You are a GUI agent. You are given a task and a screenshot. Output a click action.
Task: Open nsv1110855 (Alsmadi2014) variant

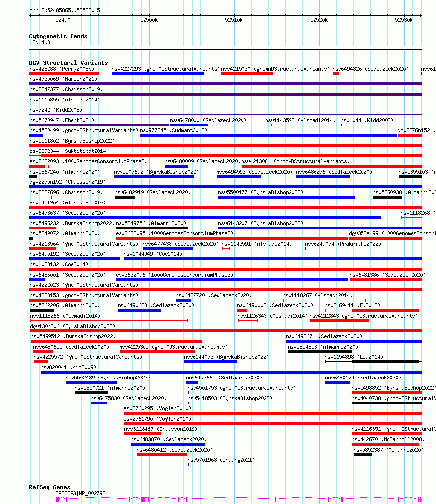point(225,104)
